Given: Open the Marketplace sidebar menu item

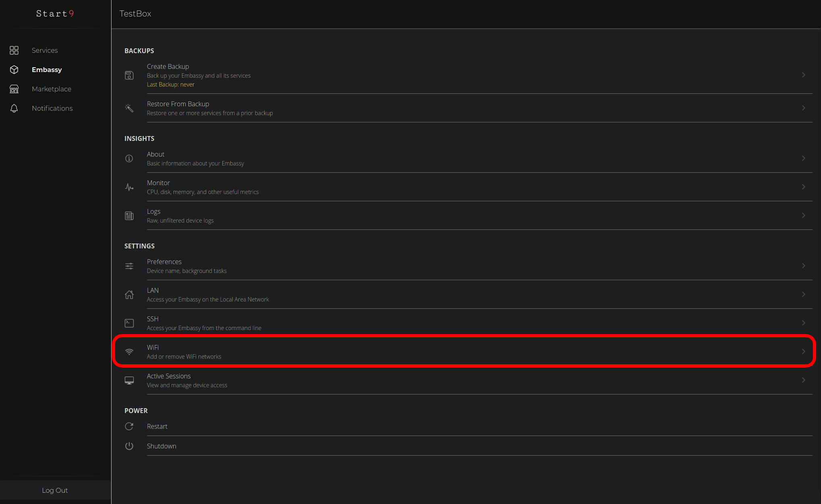Looking at the screenshot, I should pyautogui.click(x=52, y=89).
